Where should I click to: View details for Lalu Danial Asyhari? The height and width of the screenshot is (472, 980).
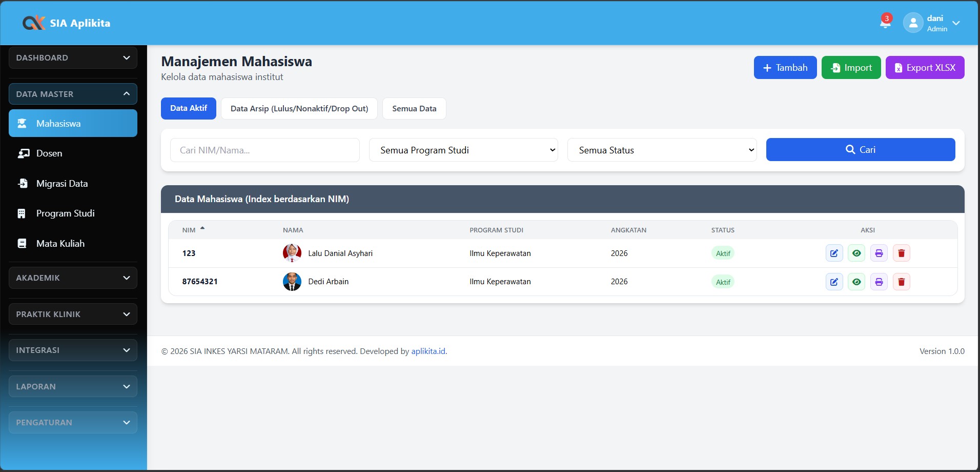[856, 253]
